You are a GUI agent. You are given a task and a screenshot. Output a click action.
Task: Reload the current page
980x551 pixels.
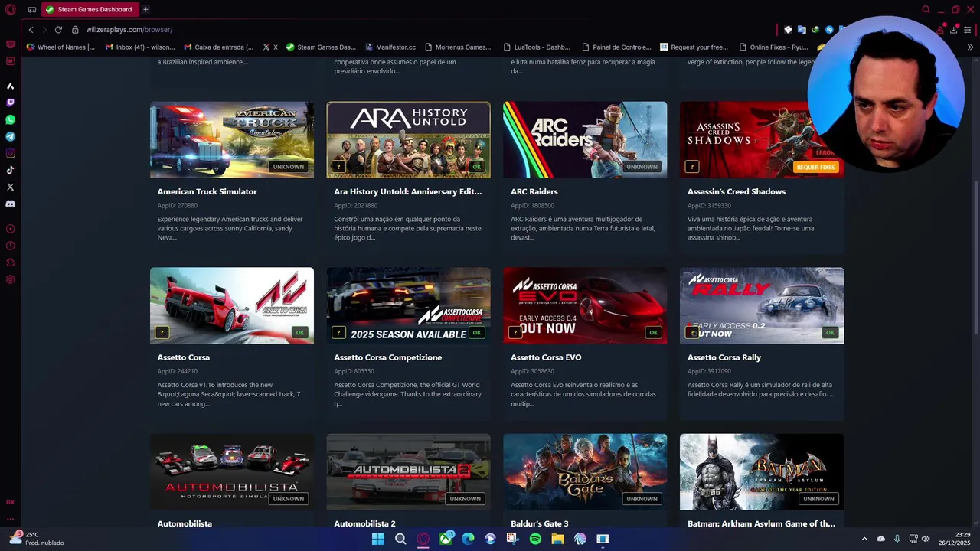tap(58, 29)
